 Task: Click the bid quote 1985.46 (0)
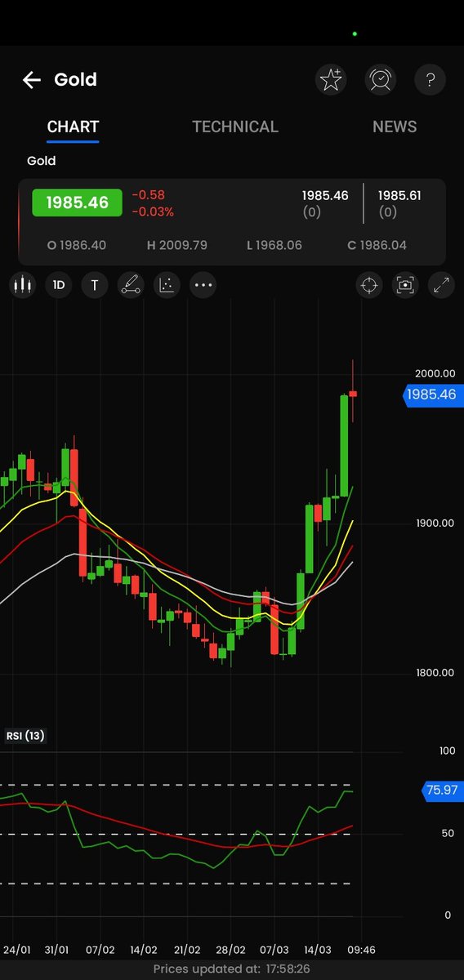[325, 203]
